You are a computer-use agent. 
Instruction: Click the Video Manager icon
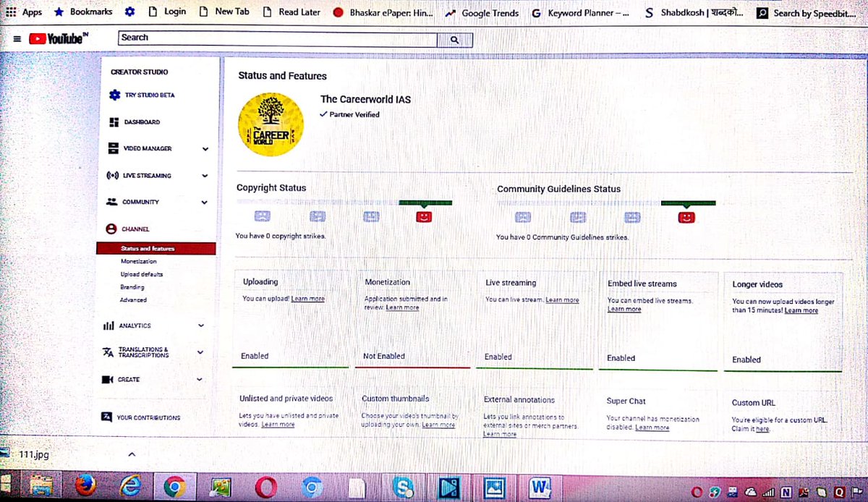tap(113, 148)
